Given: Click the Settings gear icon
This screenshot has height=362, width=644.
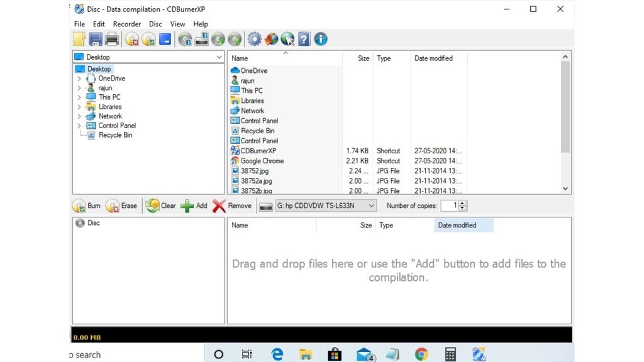Looking at the screenshot, I should 254,39.
